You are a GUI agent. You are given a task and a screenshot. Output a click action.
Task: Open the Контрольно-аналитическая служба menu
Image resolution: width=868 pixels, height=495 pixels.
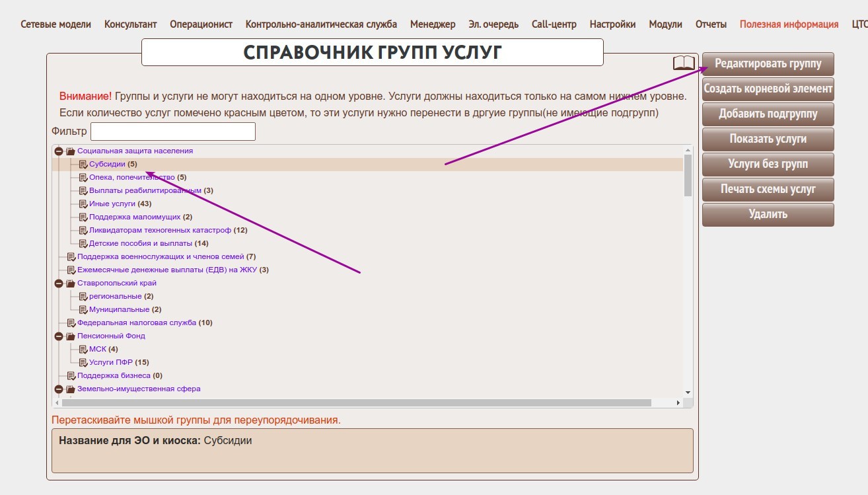pos(321,24)
